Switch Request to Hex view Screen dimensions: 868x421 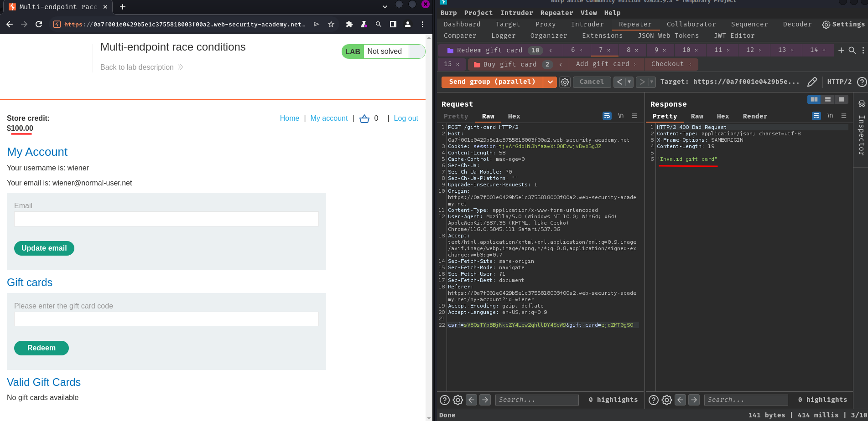pyautogui.click(x=514, y=116)
